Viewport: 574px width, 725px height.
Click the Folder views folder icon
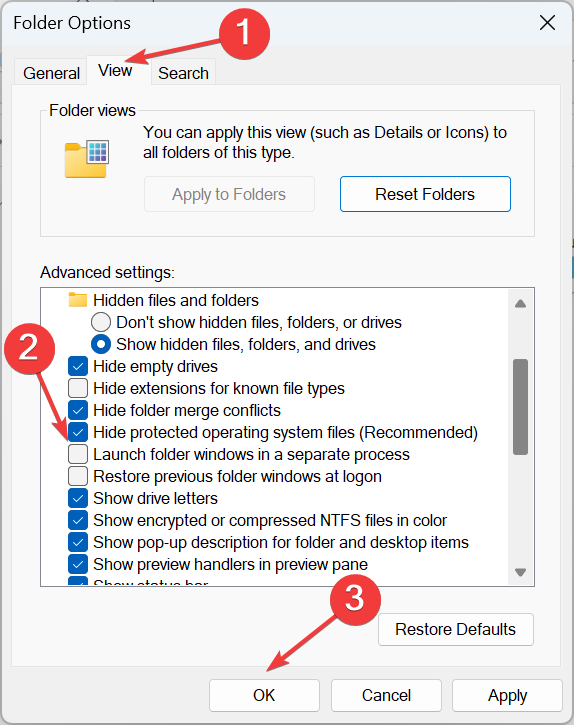click(87, 160)
